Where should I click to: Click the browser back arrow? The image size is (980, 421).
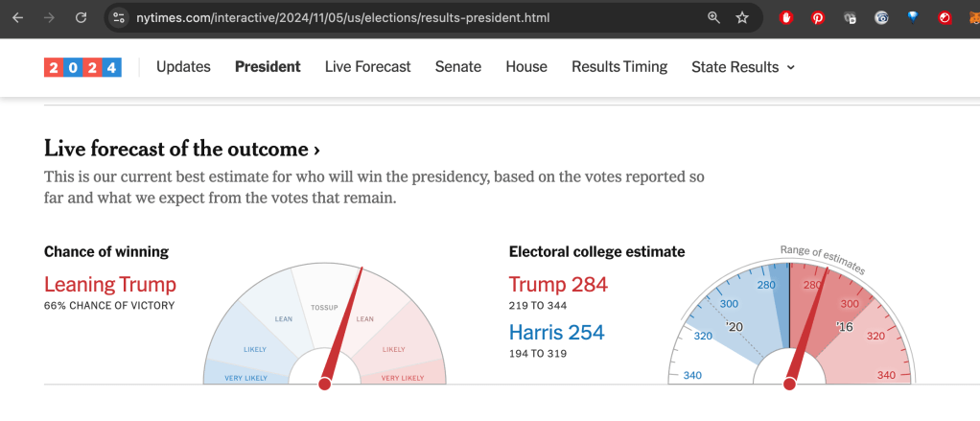17,17
